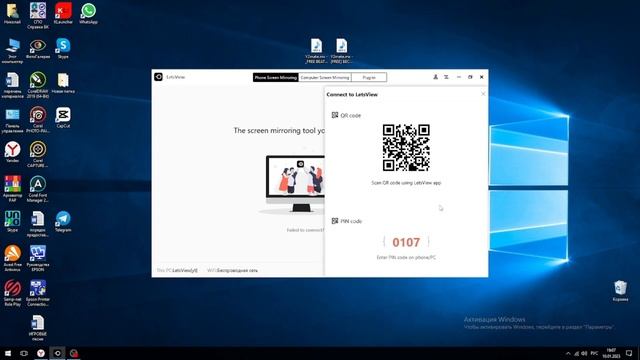
Task: Click the Yandex browser taskbar icon
Action: (x=40, y=353)
